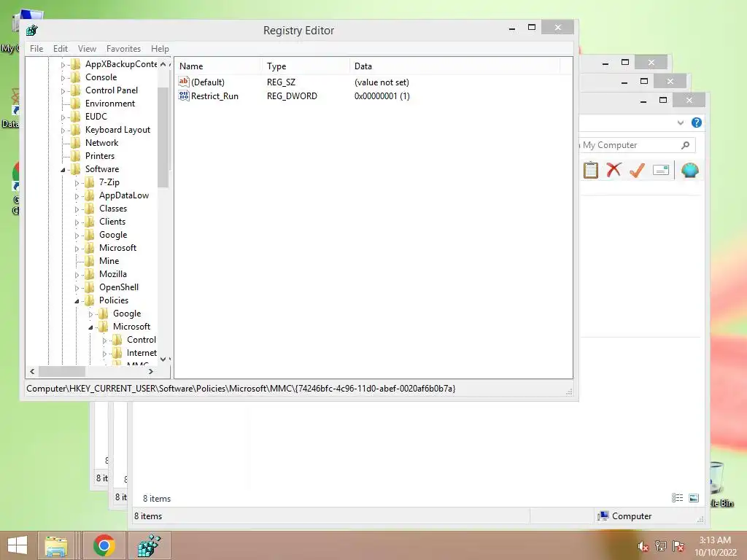Open the Edit menu in Registry Editor
Image resolution: width=747 pixels, height=560 pixels.
tap(60, 49)
